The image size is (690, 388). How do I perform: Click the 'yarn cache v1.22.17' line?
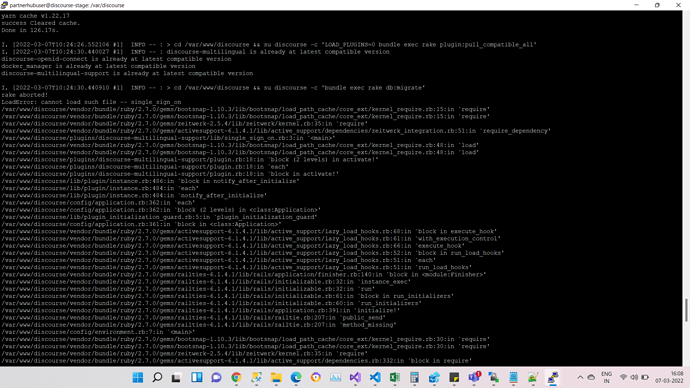(x=35, y=16)
